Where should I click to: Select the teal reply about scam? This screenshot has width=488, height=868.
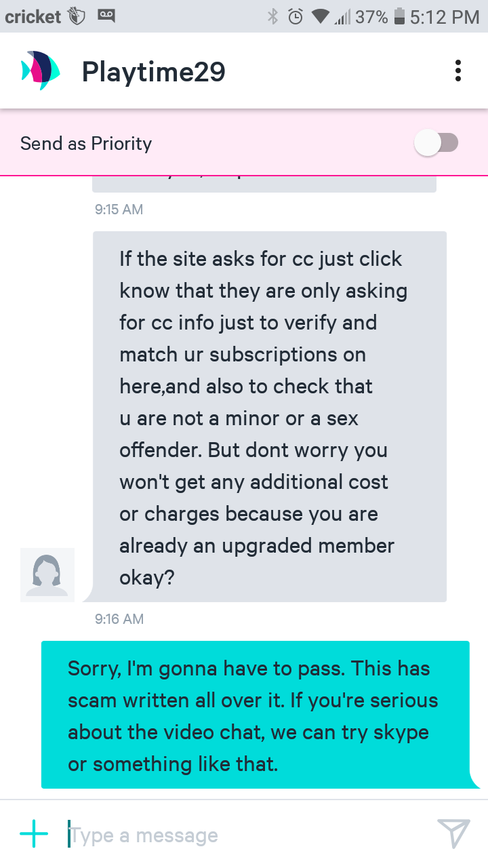pyautogui.click(x=256, y=715)
